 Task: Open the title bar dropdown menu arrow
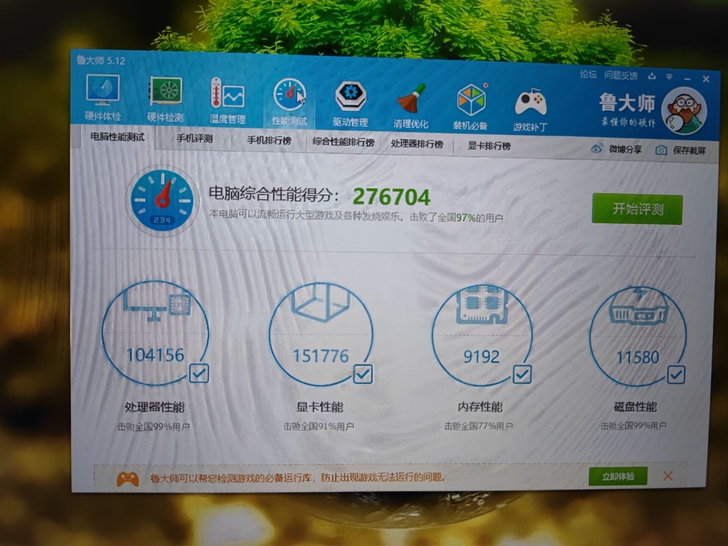click(x=669, y=77)
